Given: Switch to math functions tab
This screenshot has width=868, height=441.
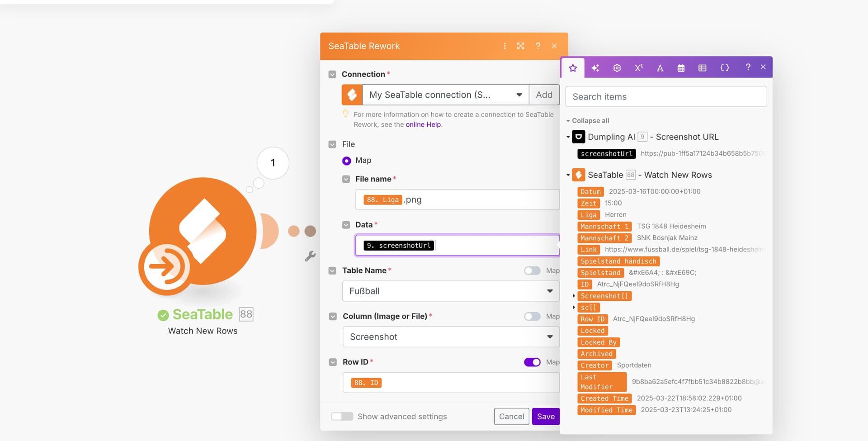Looking at the screenshot, I should point(638,68).
